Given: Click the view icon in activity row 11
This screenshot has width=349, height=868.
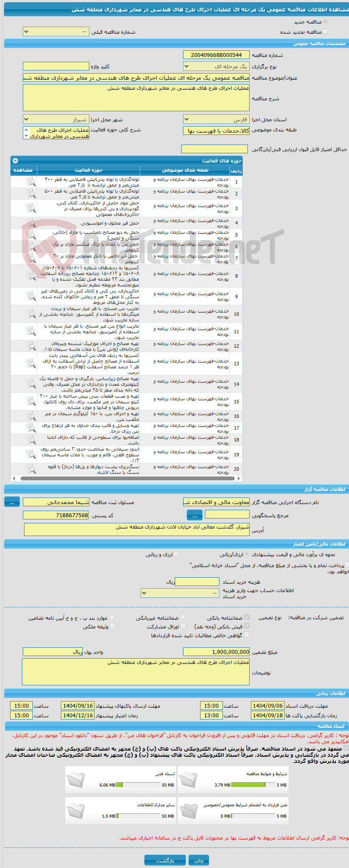Looking at the screenshot, I should [31, 331].
